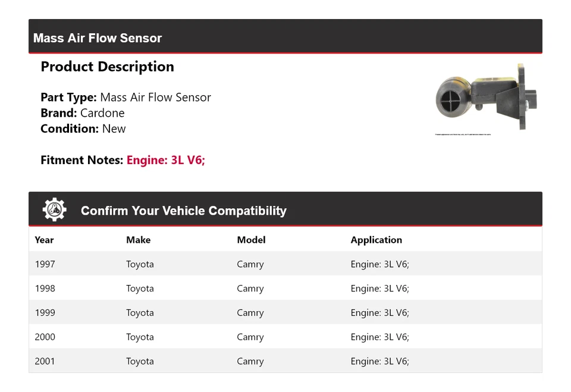
Task: Click the condition value 'New'
Action: 114,128
